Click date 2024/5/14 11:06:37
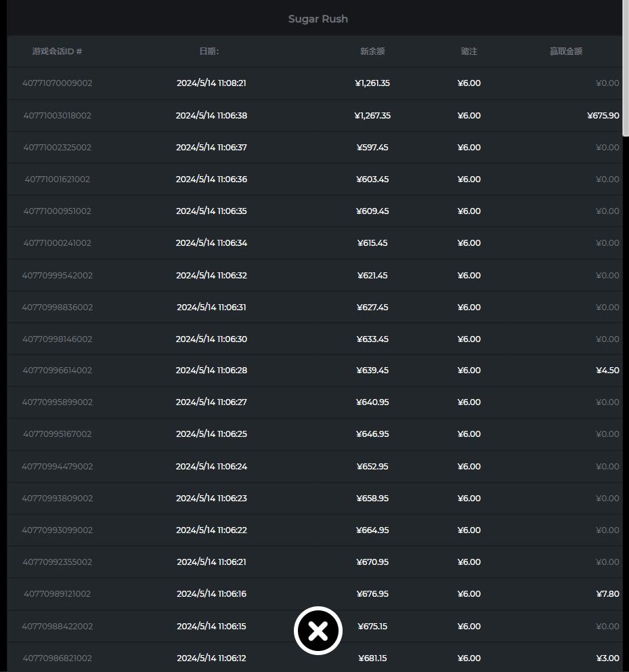This screenshot has height=672, width=629. coord(211,148)
